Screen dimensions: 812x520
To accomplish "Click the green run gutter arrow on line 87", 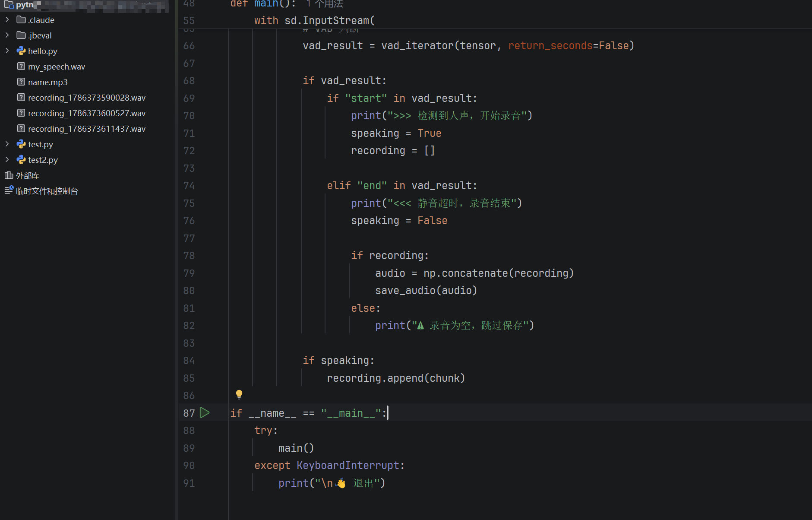I will (205, 413).
